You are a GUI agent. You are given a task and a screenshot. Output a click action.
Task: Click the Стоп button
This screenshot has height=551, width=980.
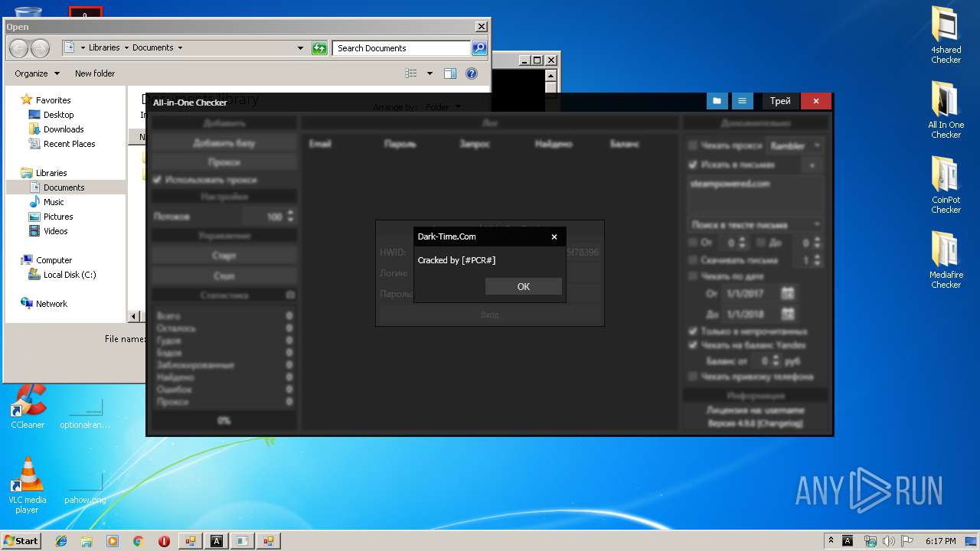224,275
